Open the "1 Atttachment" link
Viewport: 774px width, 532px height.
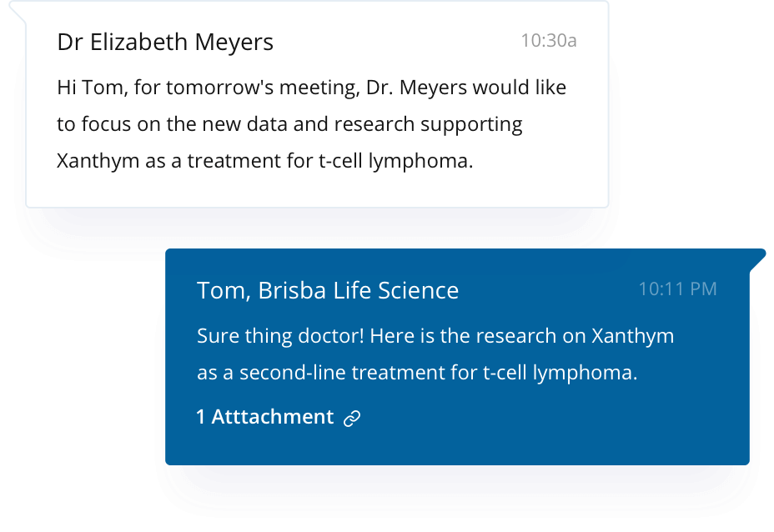point(265,417)
